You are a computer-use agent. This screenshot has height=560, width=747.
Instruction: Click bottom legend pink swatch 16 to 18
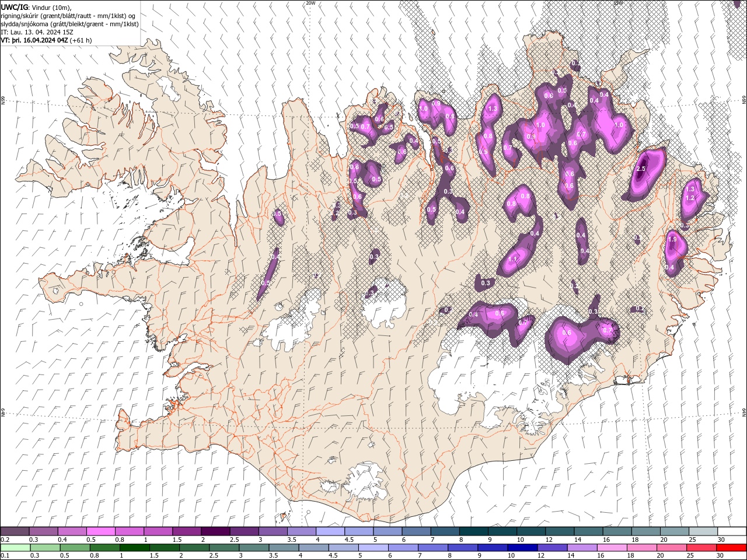(612, 548)
